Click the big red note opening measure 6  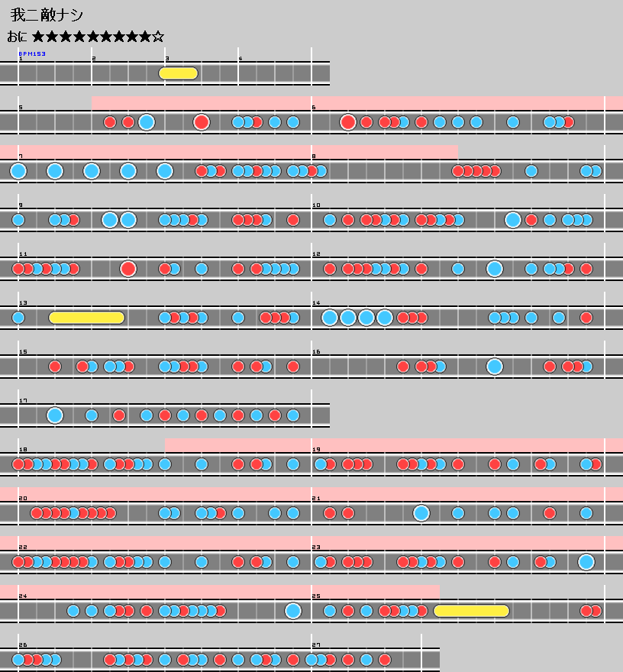pyautogui.click(x=348, y=122)
